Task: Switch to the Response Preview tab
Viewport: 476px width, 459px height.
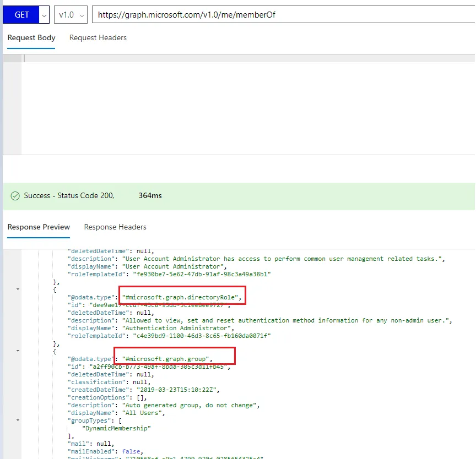Action: [x=39, y=227]
